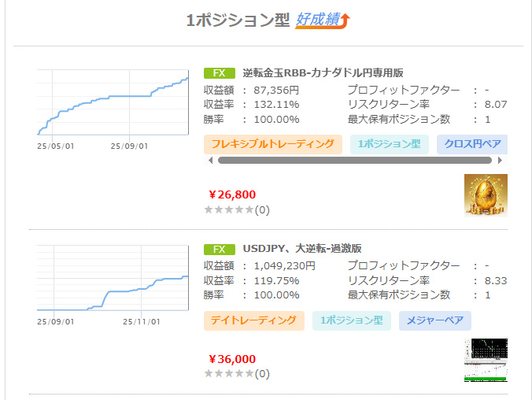
Task: Click the USDJPY chart screenshot thumbnail
Action: pos(486,360)
